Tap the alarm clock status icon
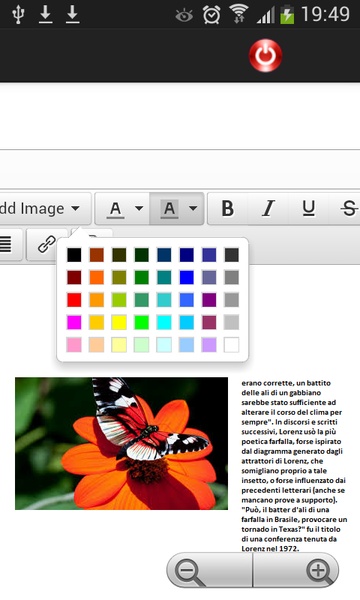This screenshot has height=600, width=360. coord(211,15)
